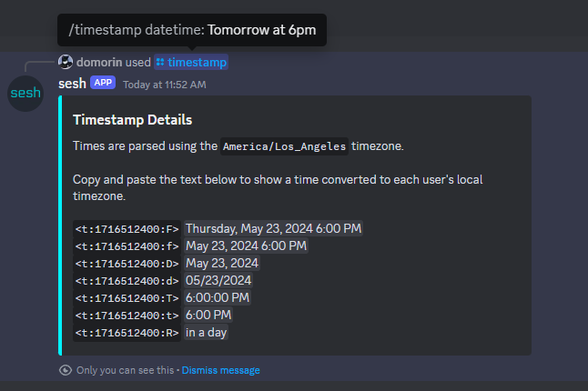
Task: Click the 'in a day' relative timestamp
Action: click(x=207, y=333)
